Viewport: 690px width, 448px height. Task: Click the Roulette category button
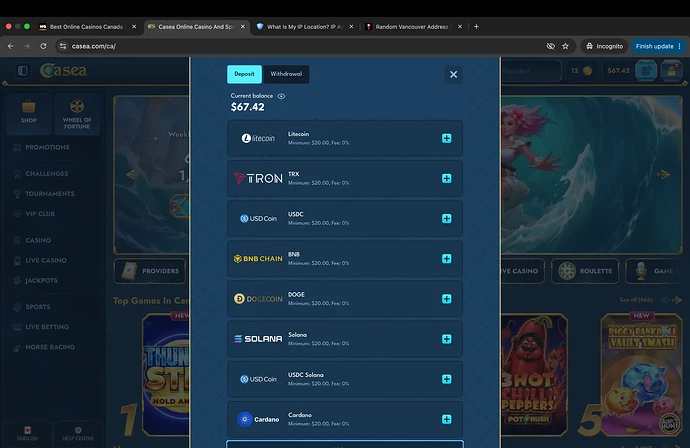[x=585, y=271]
